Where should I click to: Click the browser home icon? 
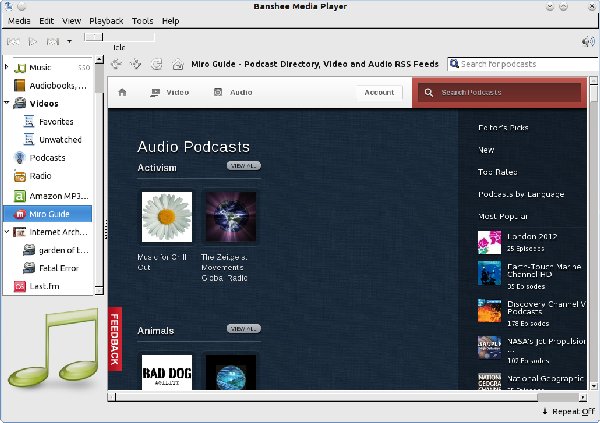coord(177,64)
